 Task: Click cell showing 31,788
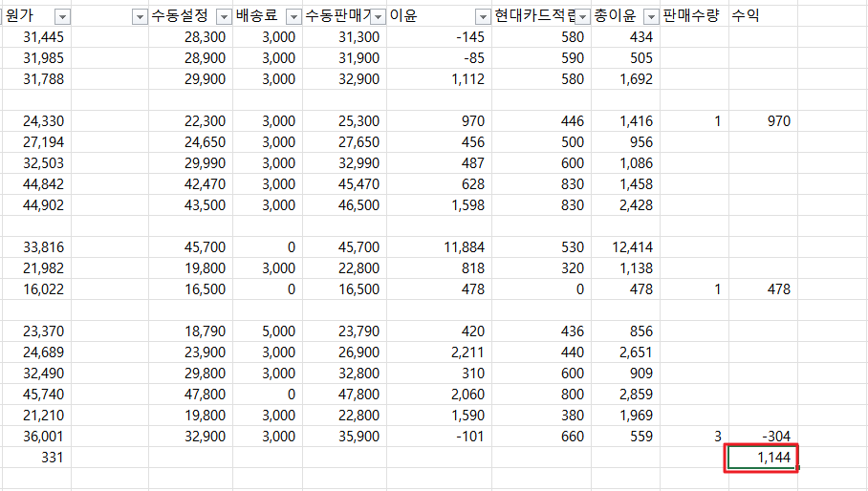pos(36,79)
